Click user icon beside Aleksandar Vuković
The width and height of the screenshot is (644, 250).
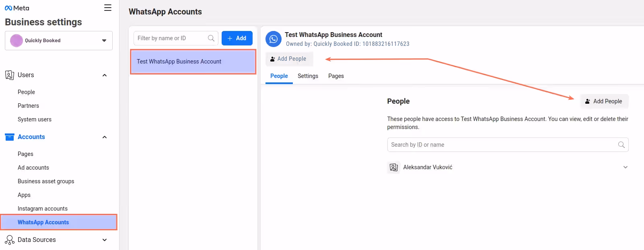point(394,167)
